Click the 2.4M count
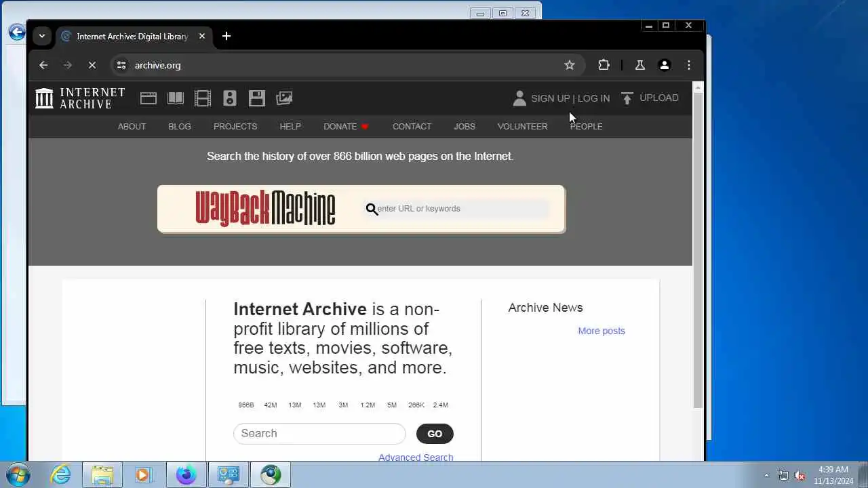Viewport: 868px width, 488px height. coord(441,405)
